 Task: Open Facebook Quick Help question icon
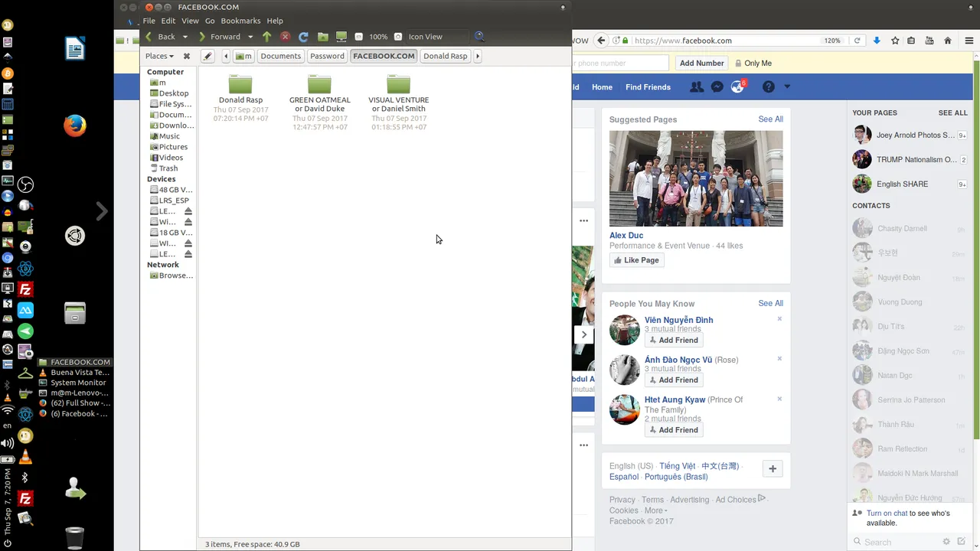[769, 87]
